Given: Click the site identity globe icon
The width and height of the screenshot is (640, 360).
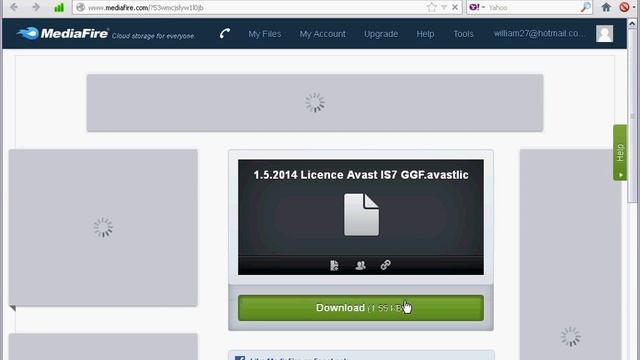Looking at the screenshot, I should (x=80, y=7).
